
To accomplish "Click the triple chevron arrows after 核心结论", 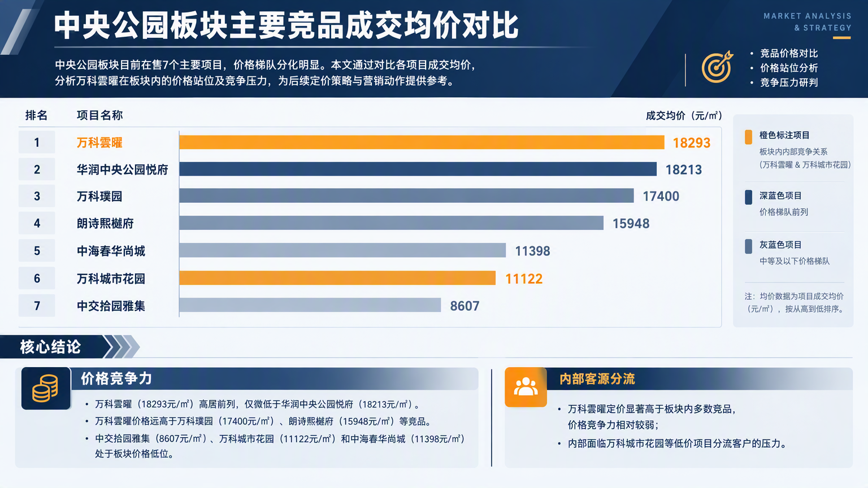I will (x=122, y=347).
